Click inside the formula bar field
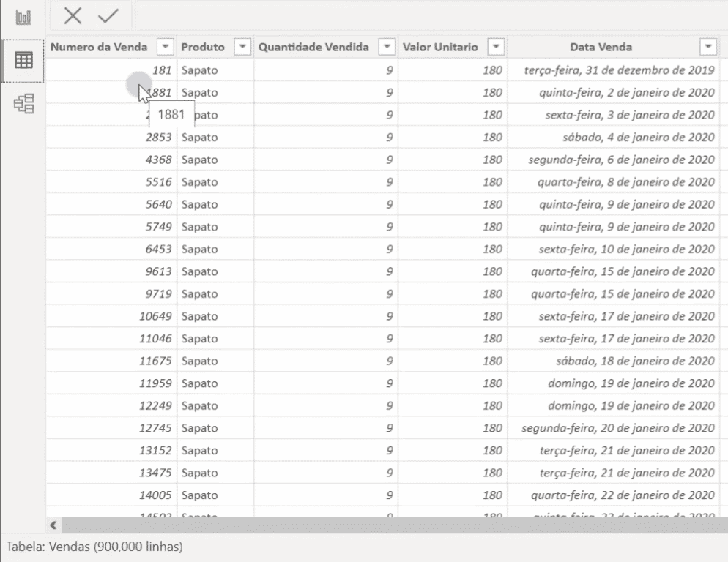 (432, 16)
